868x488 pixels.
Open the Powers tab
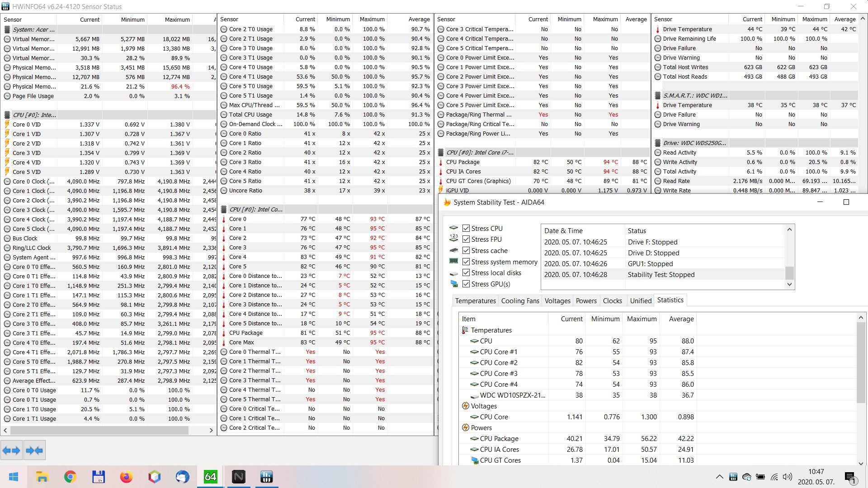click(586, 301)
